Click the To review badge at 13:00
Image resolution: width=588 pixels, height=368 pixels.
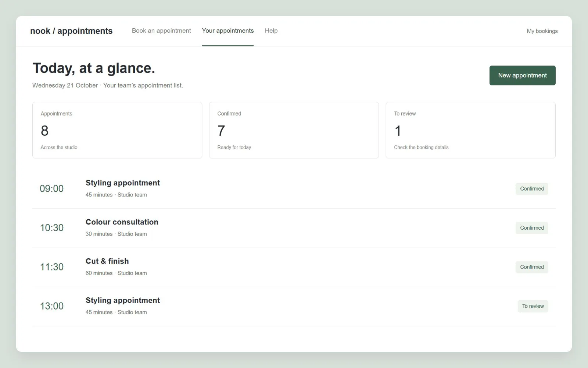click(533, 306)
